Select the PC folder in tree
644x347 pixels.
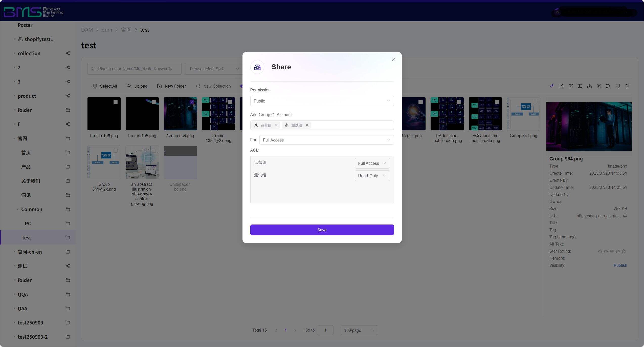coord(28,223)
